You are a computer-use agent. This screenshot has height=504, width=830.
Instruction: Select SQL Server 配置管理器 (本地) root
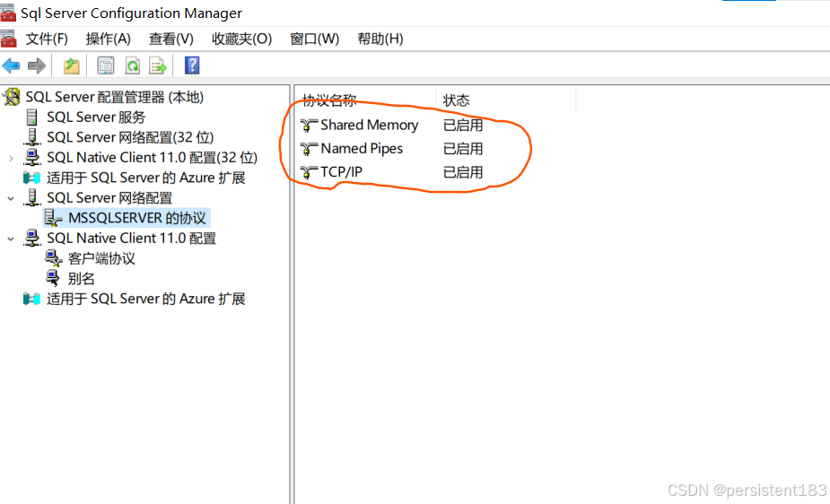(114, 97)
